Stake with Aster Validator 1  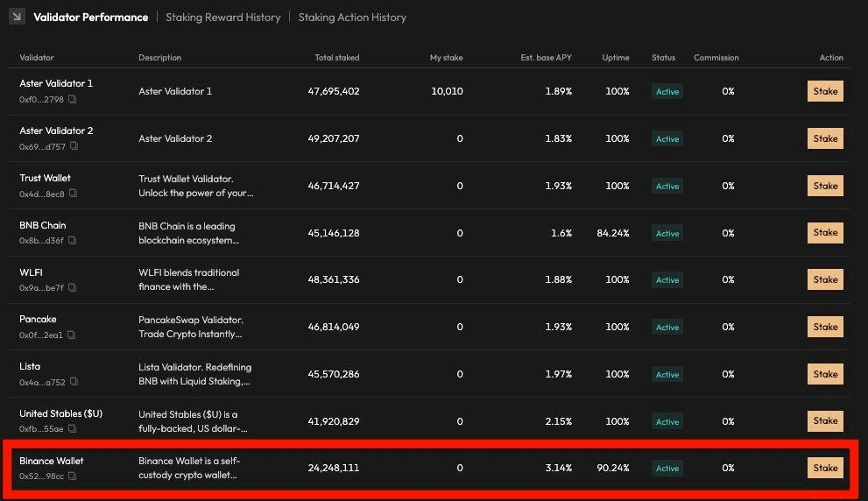coord(825,91)
